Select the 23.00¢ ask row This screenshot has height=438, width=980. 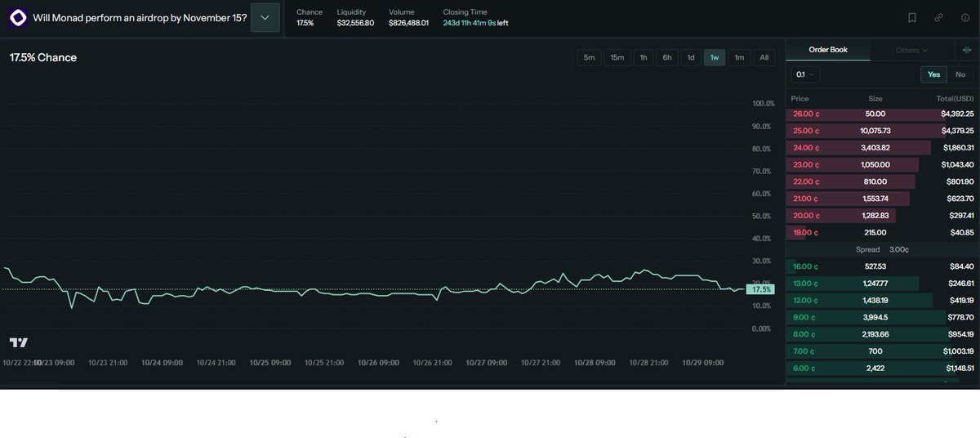(882, 164)
